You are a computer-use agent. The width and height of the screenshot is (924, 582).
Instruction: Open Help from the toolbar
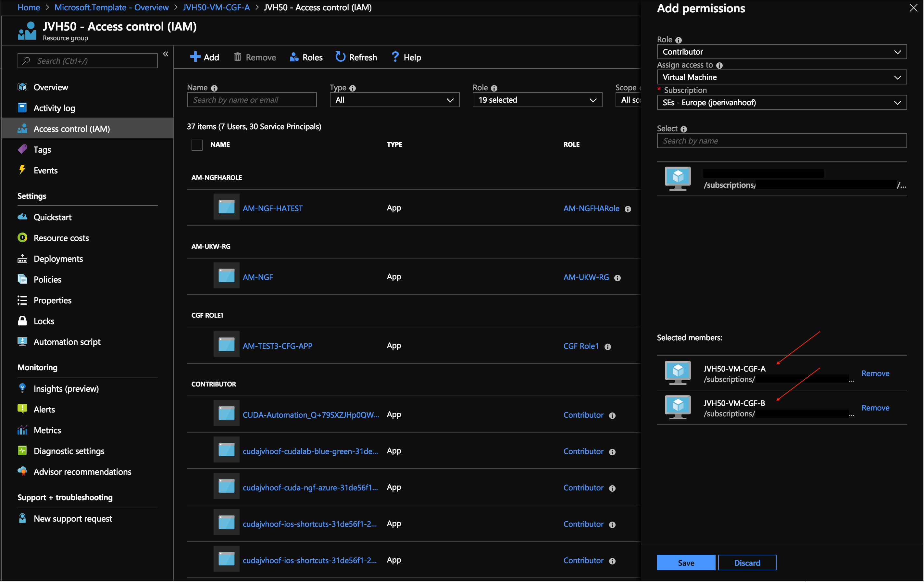coord(406,57)
